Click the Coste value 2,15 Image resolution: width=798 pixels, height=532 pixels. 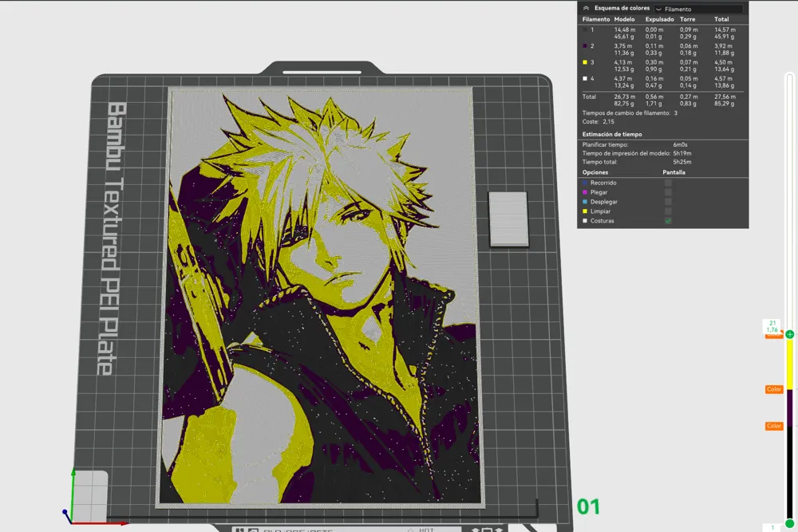pos(608,121)
